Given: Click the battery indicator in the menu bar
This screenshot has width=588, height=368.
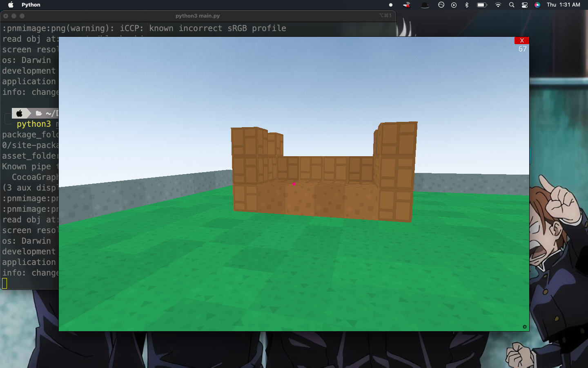Looking at the screenshot, I should [482, 5].
